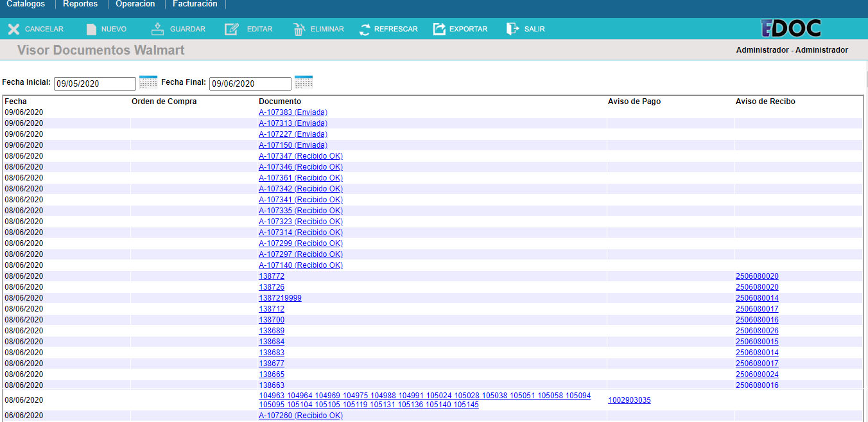Screen dimensions: 868x422
Task: Open document link 138712
Action: (272, 309)
